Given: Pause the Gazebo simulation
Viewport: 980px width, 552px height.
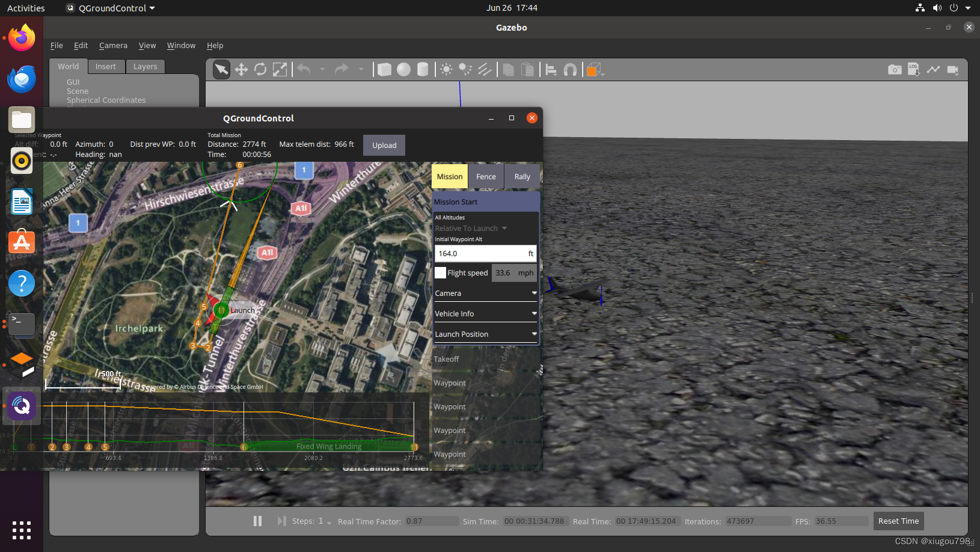Looking at the screenshot, I should tap(257, 521).
